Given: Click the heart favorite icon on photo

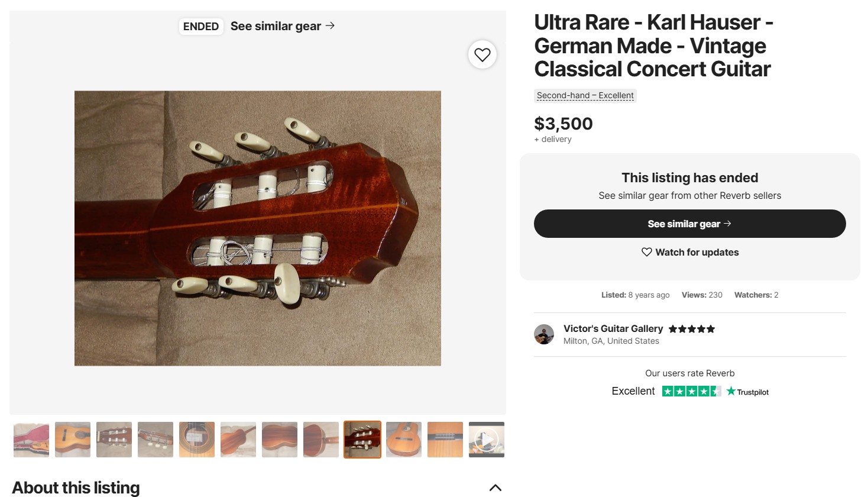Looking at the screenshot, I should [482, 55].
